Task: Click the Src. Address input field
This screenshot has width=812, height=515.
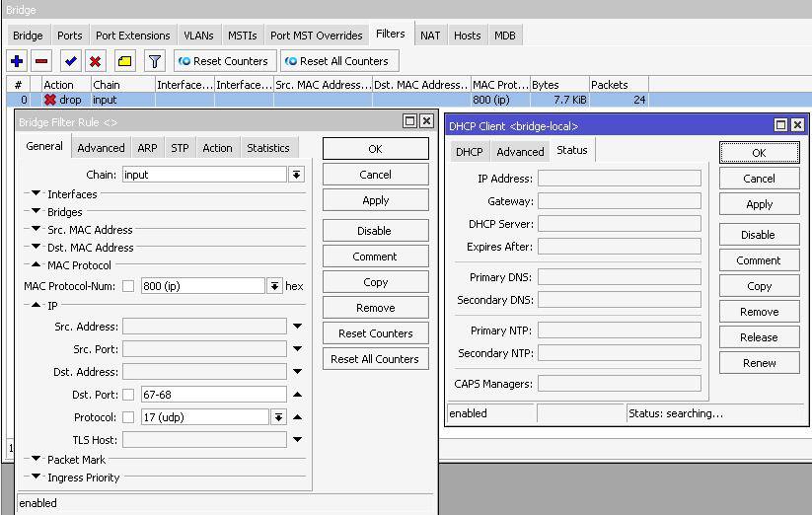Action: click(x=204, y=327)
